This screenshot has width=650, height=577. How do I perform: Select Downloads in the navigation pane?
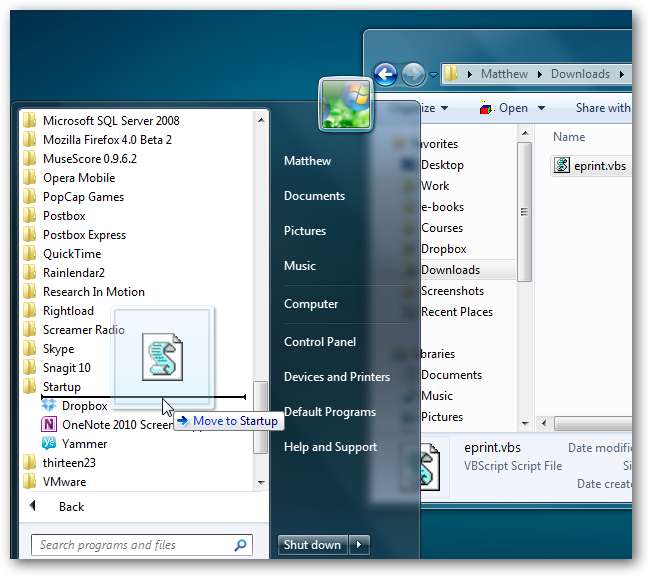(450, 270)
